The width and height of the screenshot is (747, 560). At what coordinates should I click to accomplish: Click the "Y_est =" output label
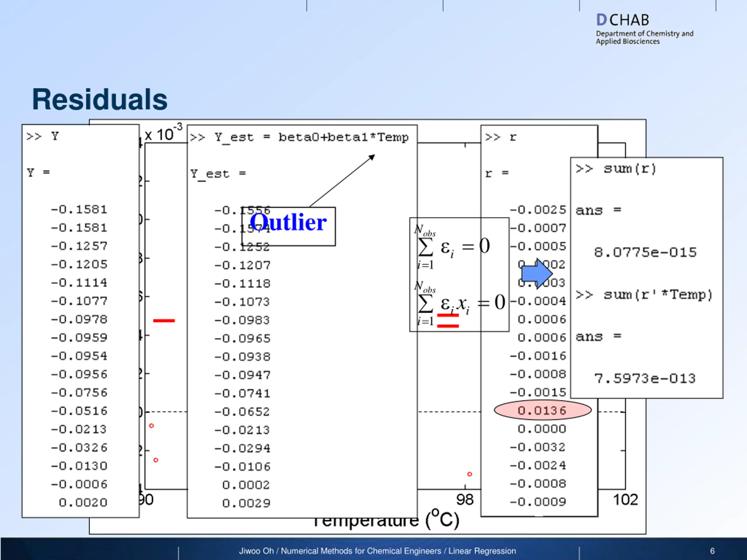click(218, 174)
